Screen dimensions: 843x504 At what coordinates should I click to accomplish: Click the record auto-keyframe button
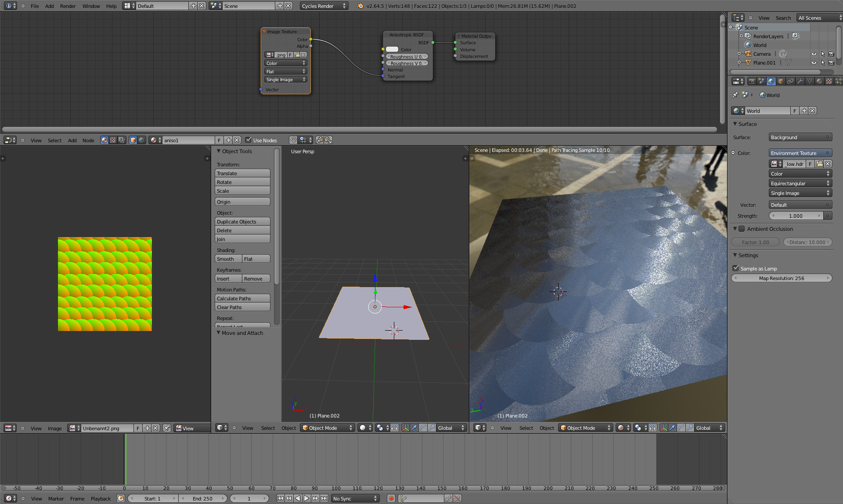(x=391, y=498)
